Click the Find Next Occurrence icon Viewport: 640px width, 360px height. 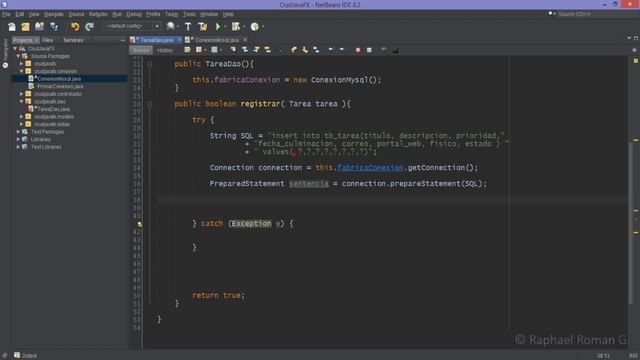pyautogui.click(x=256, y=50)
